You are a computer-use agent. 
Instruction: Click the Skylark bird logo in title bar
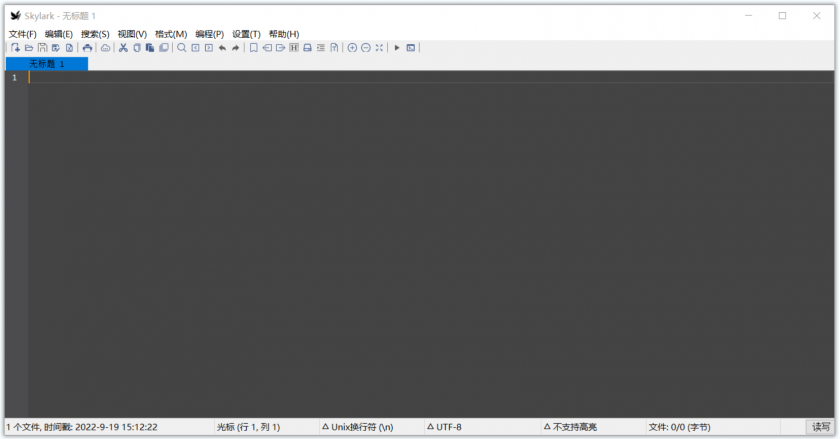click(16, 16)
